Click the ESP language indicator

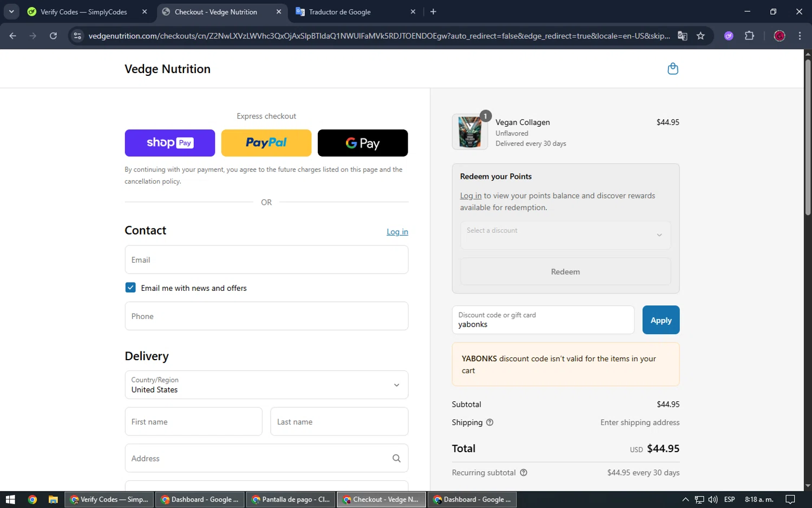pyautogui.click(x=729, y=499)
